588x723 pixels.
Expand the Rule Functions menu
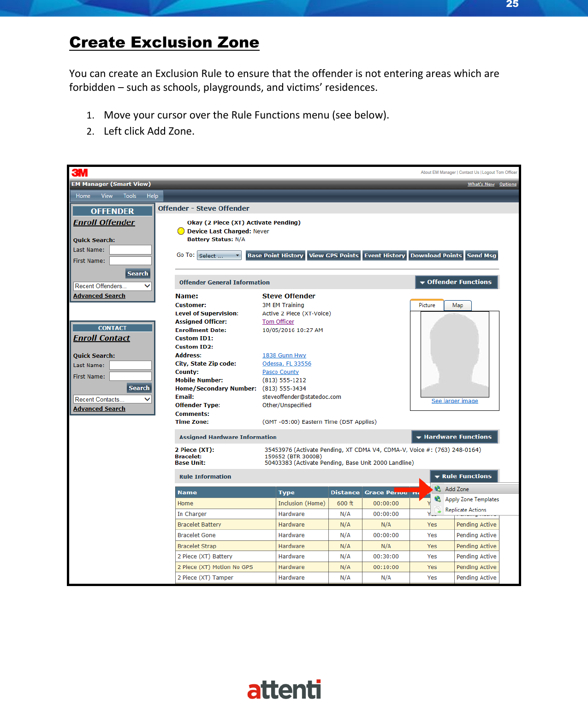tap(463, 476)
